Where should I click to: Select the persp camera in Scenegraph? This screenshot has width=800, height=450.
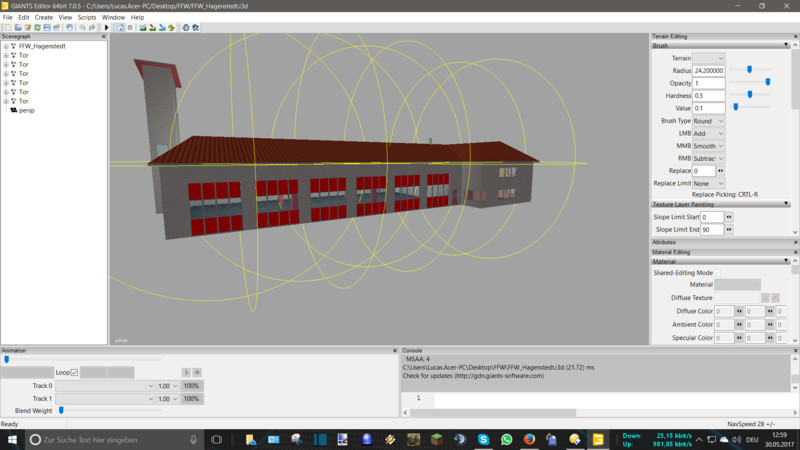[x=26, y=111]
